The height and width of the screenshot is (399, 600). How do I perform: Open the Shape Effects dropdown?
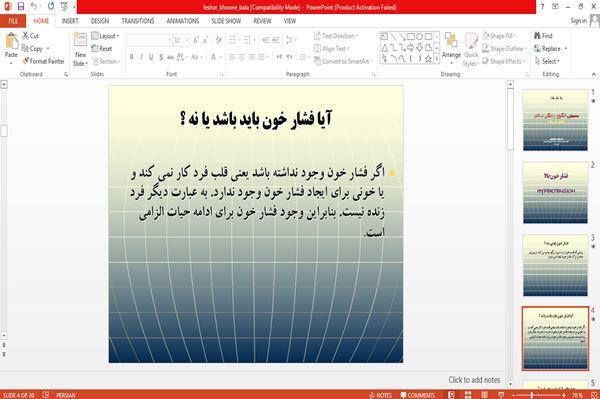coord(504,61)
